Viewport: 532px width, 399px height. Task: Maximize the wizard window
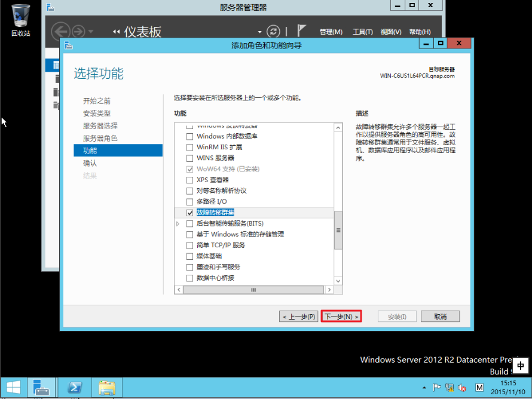(x=441, y=44)
